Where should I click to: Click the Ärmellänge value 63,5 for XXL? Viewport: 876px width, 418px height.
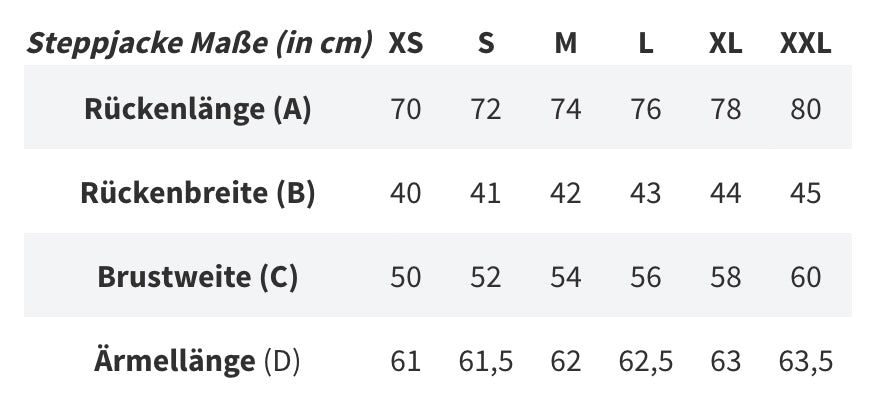click(805, 360)
